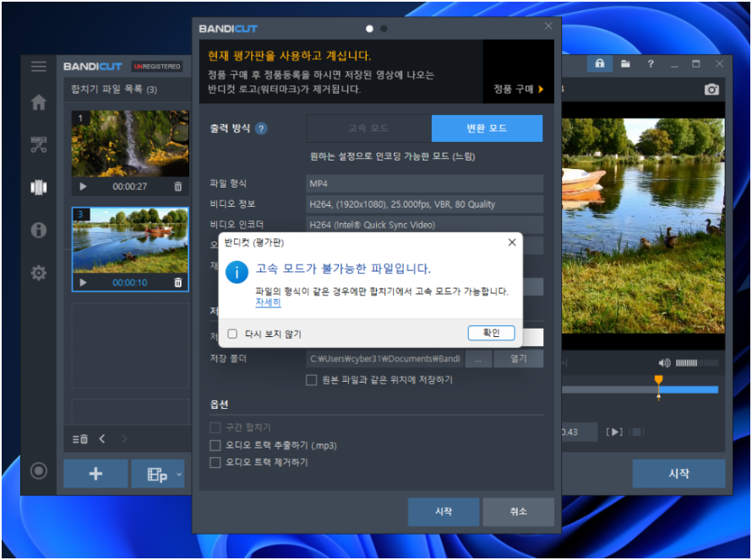This screenshot has width=752, height=560.
Task: Click the second page indicator dot
Action: pos(384,29)
